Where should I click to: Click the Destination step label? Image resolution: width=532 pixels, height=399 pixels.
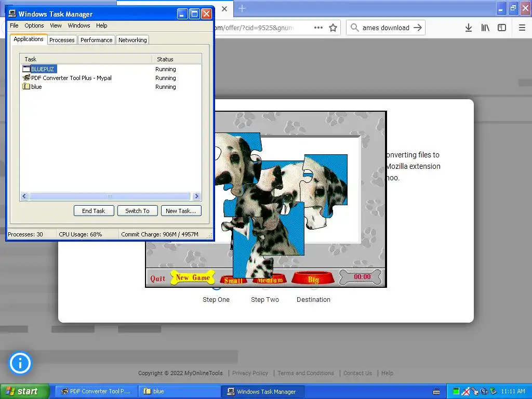click(313, 300)
